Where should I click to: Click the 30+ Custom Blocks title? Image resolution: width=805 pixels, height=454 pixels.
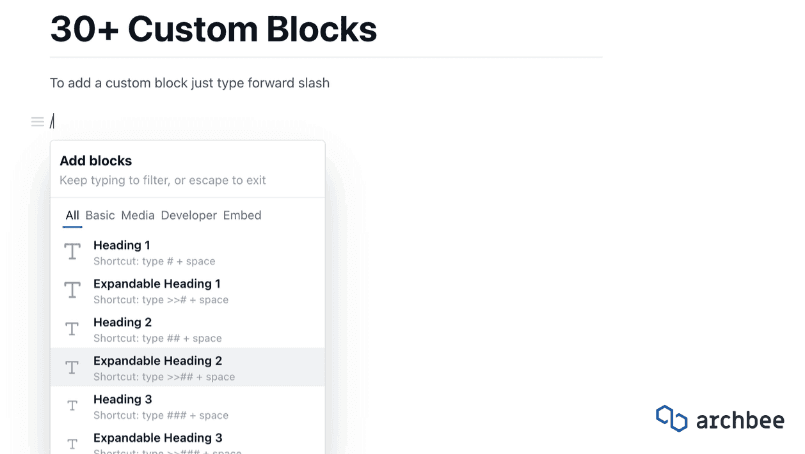pyautogui.click(x=213, y=29)
